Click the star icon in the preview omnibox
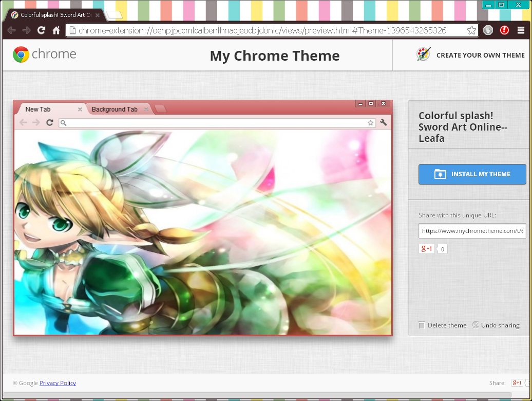This screenshot has height=401, width=532. [x=370, y=123]
